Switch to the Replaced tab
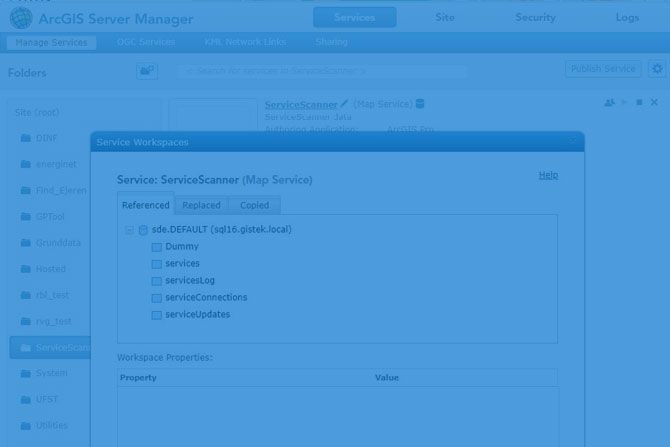670x447 pixels. tap(201, 205)
